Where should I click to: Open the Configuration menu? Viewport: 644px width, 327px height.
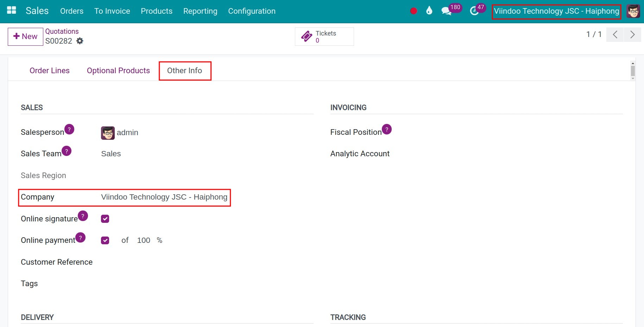click(x=252, y=11)
